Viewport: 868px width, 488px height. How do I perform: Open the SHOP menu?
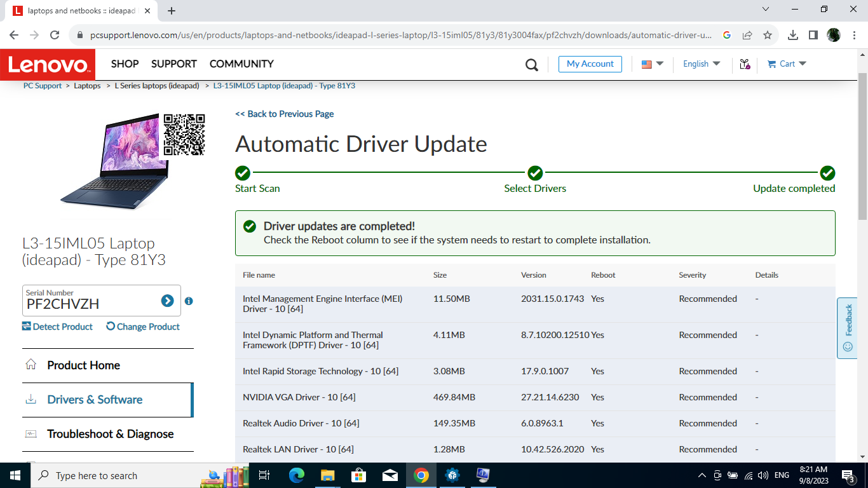[x=125, y=64]
